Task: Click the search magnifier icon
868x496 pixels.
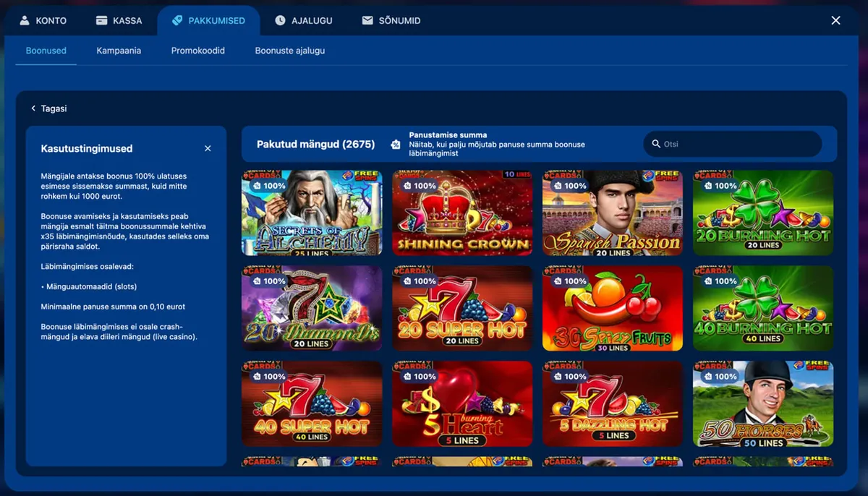Action: [x=656, y=144]
